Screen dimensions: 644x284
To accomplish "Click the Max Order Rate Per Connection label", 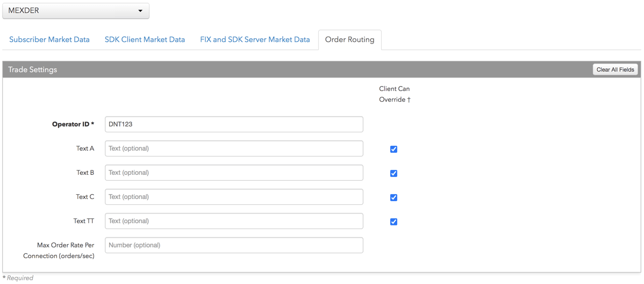I will pos(59,250).
